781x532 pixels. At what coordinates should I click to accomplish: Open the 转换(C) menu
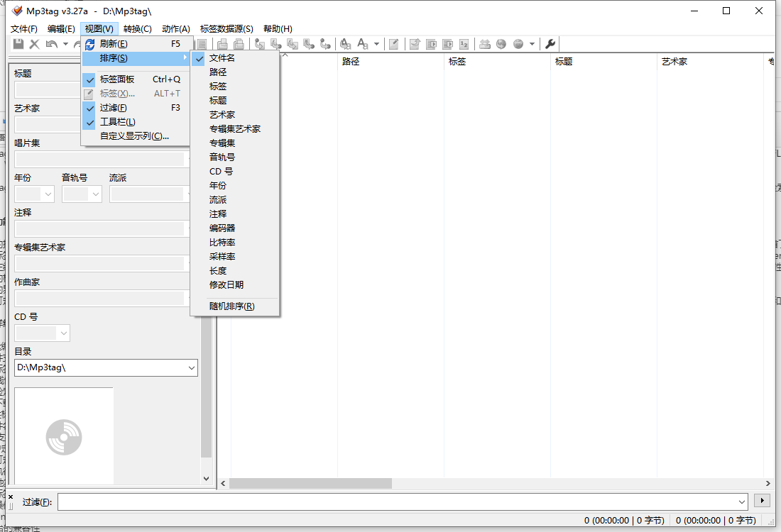(x=138, y=29)
